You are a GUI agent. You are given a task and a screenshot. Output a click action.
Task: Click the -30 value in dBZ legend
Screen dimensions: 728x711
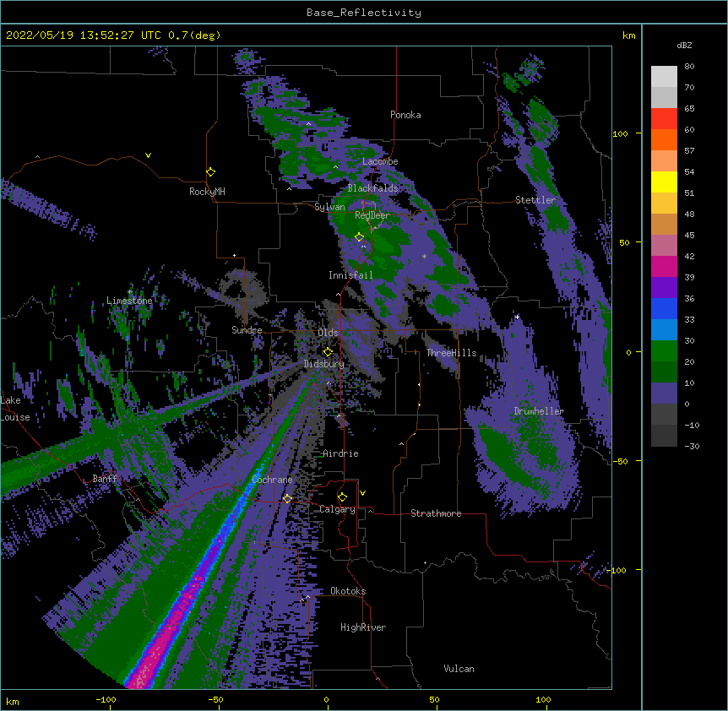tap(692, 447)
